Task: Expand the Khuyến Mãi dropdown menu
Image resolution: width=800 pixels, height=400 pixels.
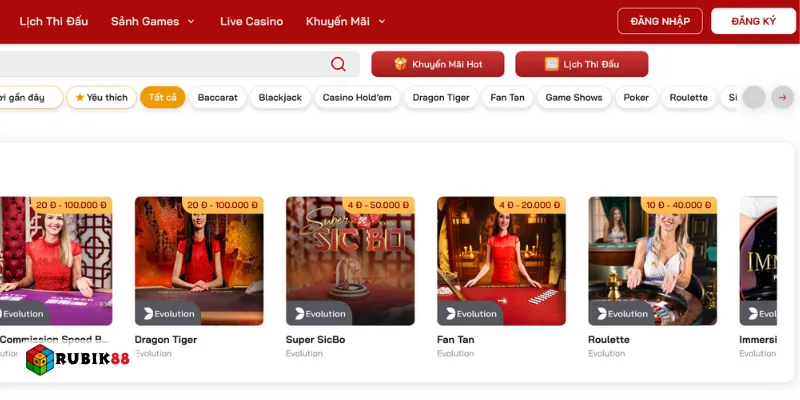Action: click(345, 21)
